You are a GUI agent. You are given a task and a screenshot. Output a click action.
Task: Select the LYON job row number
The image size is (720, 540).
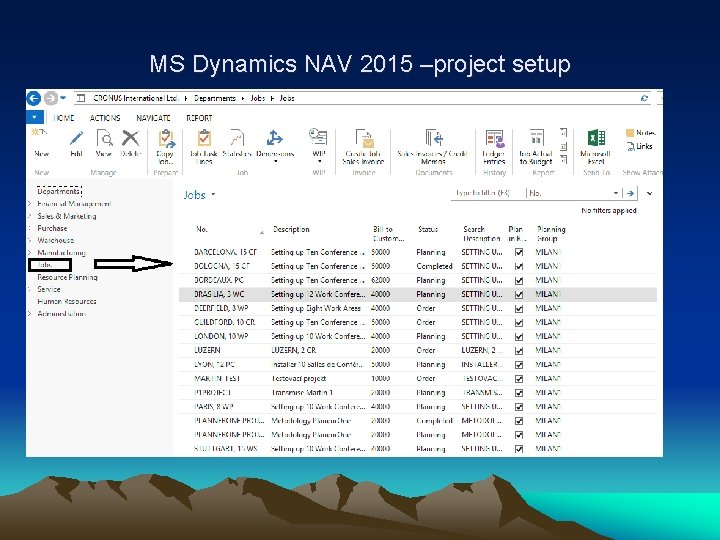pos(214,365)
